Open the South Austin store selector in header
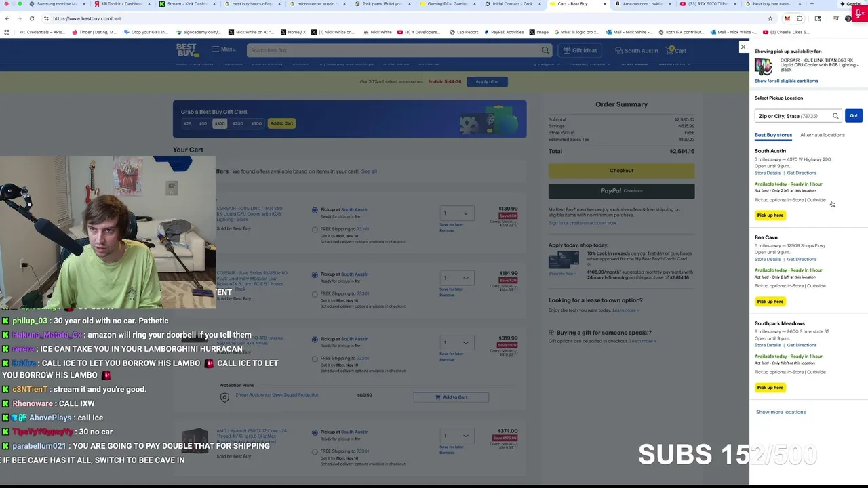The height and width of the screenshot is (488, 868). [x=636, y=50]
